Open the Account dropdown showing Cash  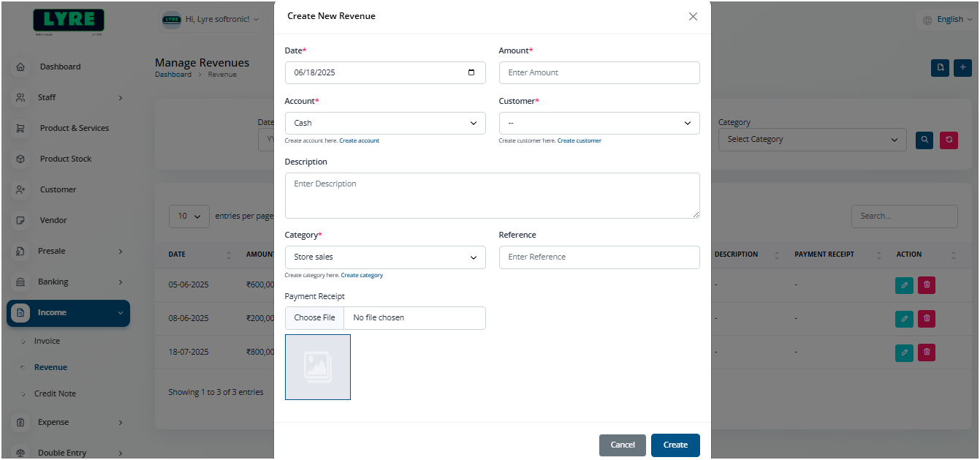click(x=385, y=123)
